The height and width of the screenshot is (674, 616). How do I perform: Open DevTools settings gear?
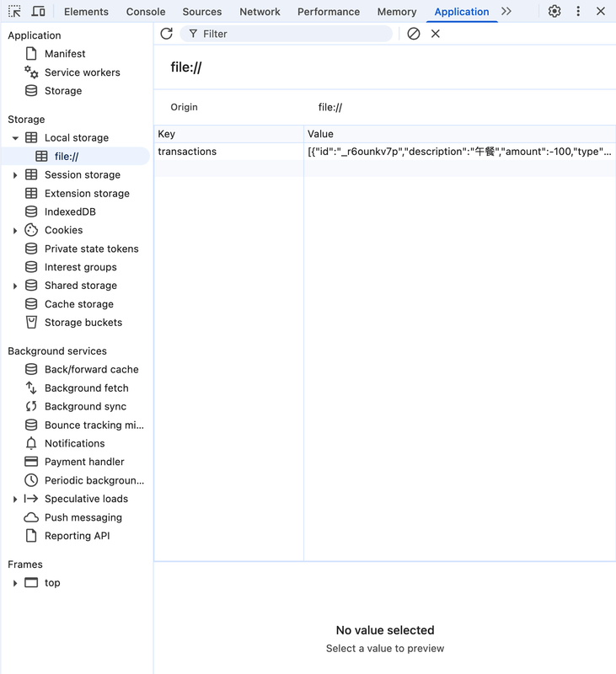554,11
